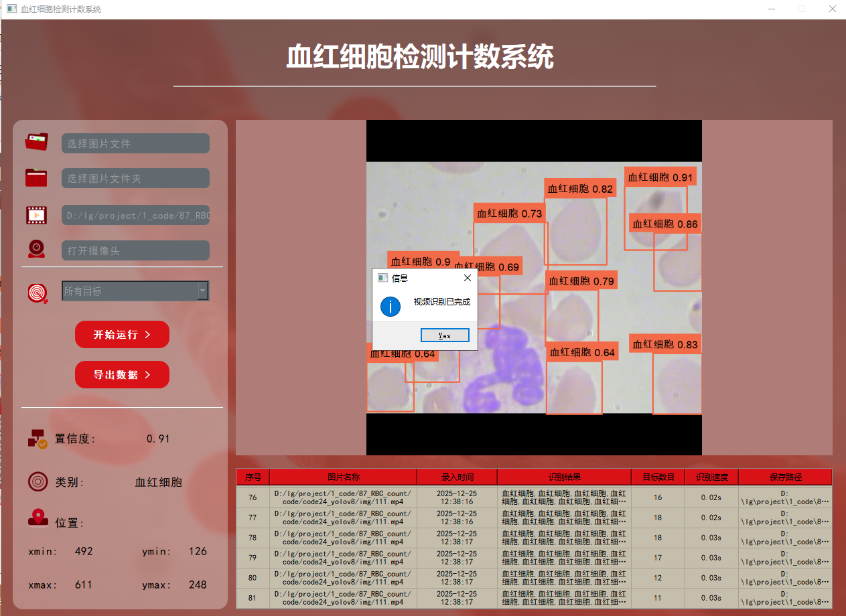Click the xmax value 611
The width and height of the screenshot is (846, 616).
(x=84, y=585)
